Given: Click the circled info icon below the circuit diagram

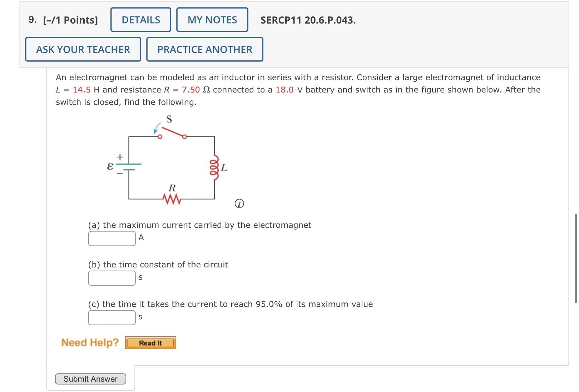Looking at the screenshot, I should [239, 203].
